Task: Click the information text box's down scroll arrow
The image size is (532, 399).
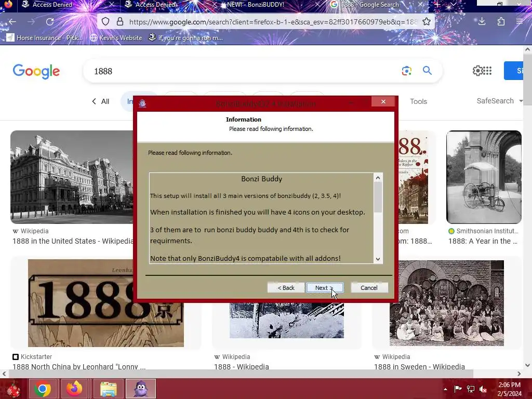Action: (x=378, y=259)
